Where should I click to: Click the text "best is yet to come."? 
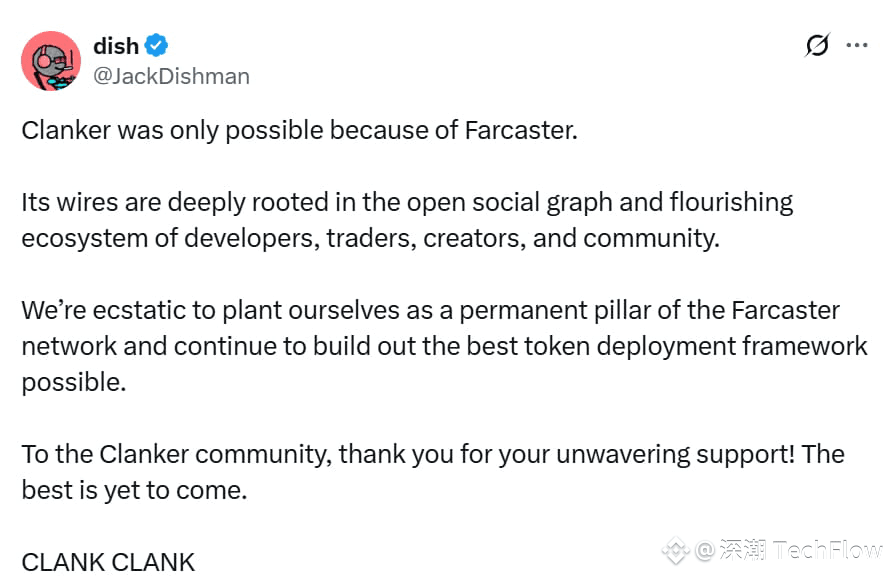134,491
